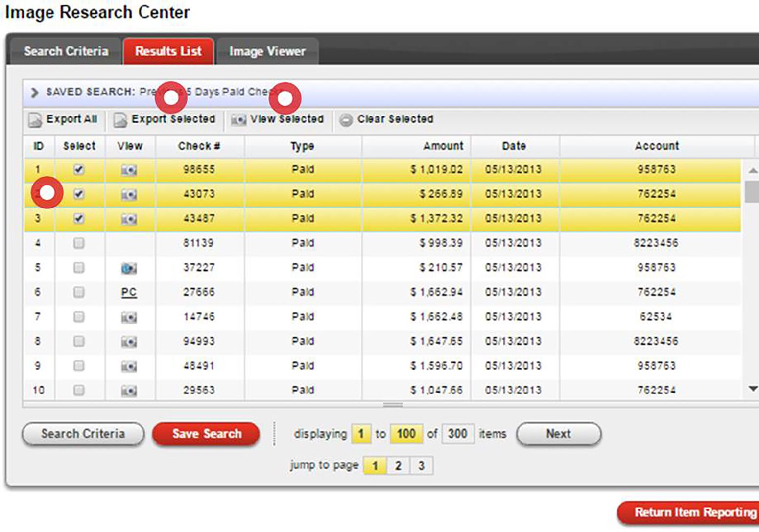Uncheck the select box for check 98655

pyautogui.click(x=79, y=169)
